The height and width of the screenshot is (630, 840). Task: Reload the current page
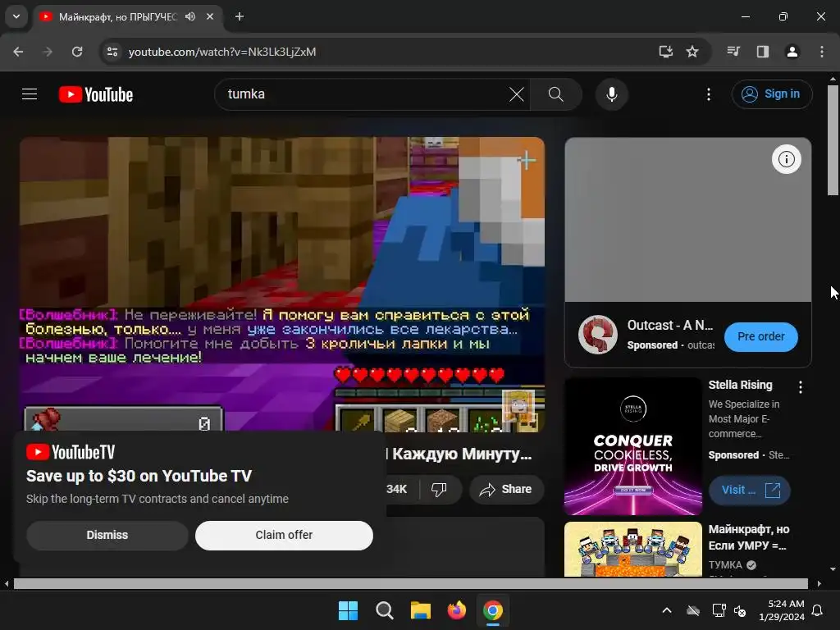click(77, 52)
